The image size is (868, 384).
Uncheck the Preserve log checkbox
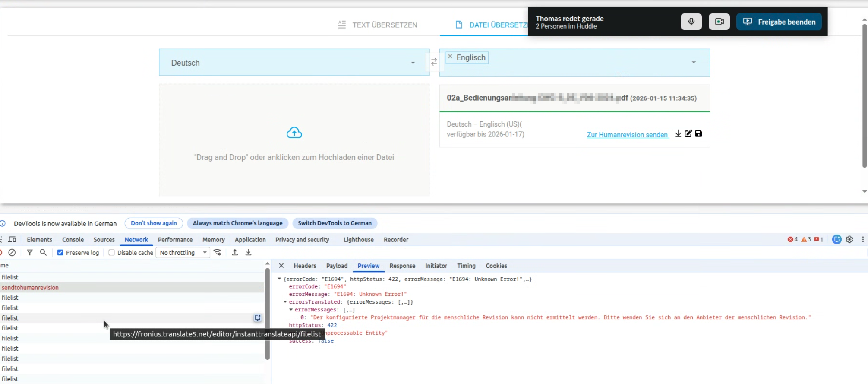(60, 253)
